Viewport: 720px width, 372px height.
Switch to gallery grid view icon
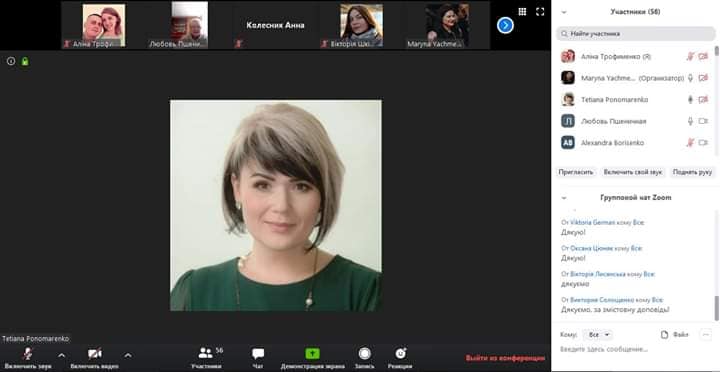[522, 11]
